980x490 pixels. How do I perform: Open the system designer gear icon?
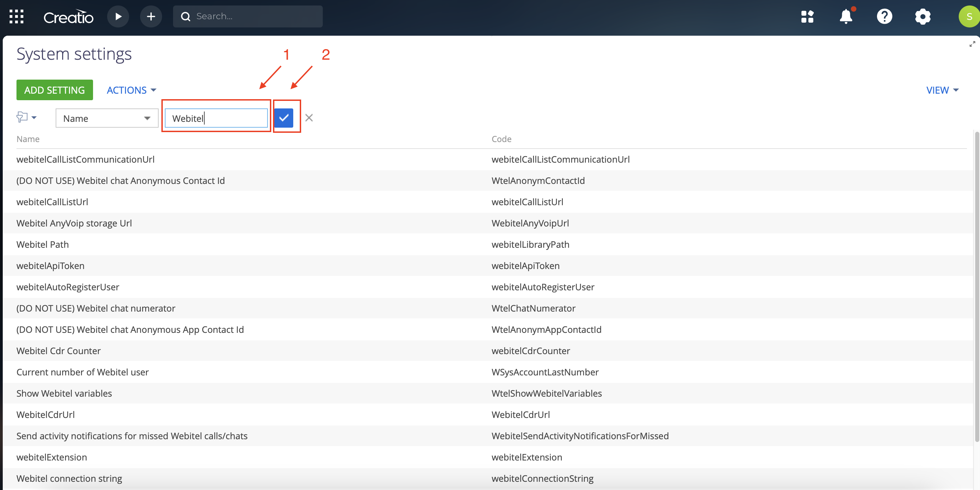[x=923, y=16]
